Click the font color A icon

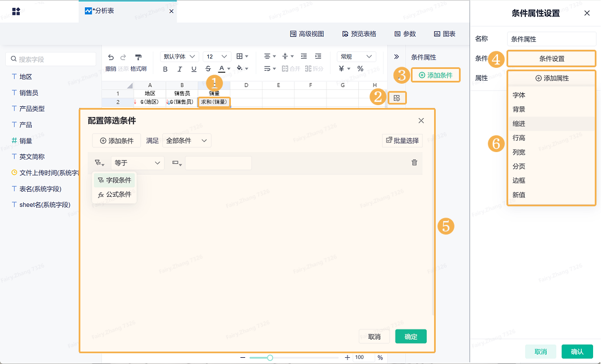tap(221, 69)
